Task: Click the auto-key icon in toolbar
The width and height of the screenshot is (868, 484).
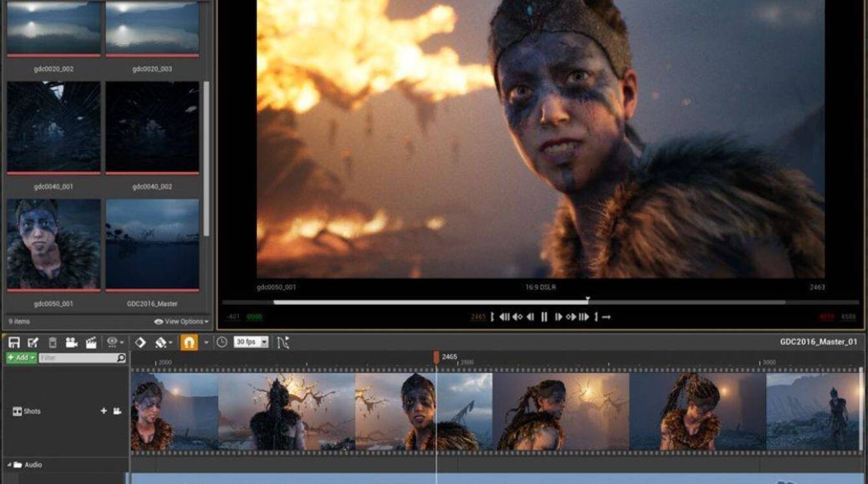Action: coord(162,342)
